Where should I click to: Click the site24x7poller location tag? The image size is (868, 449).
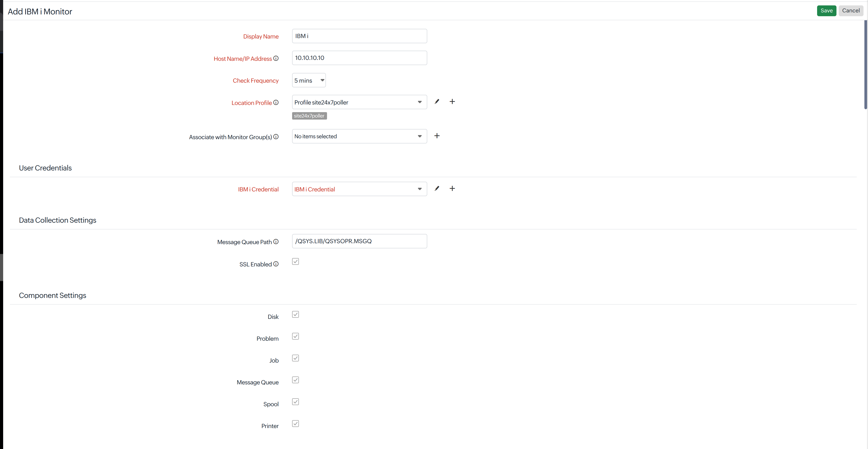pos(309,116)
